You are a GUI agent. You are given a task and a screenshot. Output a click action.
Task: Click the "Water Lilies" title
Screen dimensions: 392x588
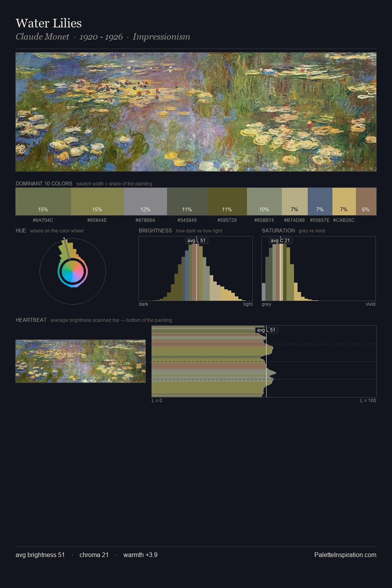point(49,23)
